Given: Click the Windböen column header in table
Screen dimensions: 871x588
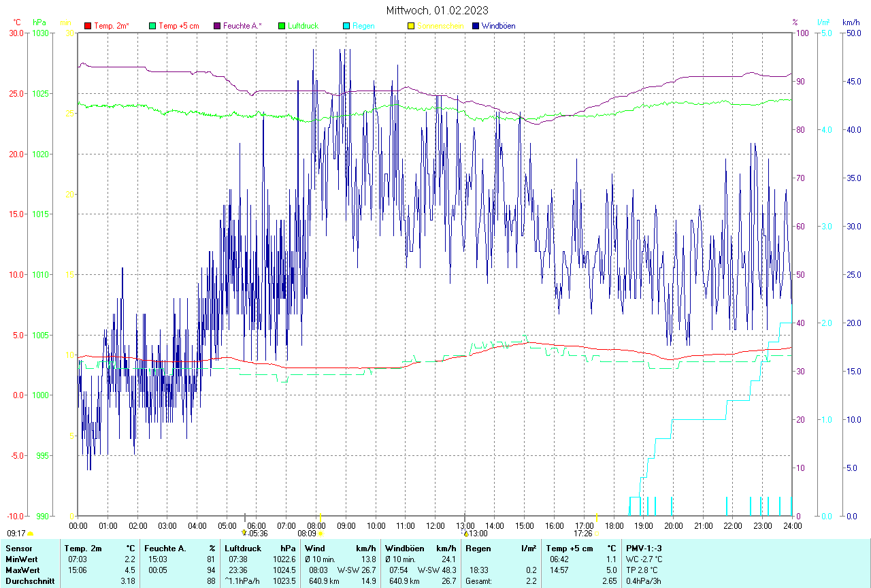Looking at the screenshot, I should tap(406, 548).
